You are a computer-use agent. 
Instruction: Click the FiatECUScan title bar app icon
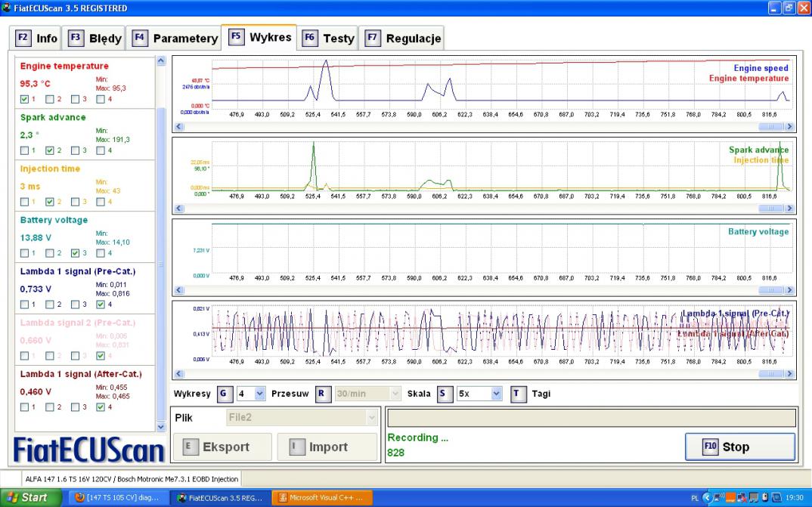pos(7,8)
